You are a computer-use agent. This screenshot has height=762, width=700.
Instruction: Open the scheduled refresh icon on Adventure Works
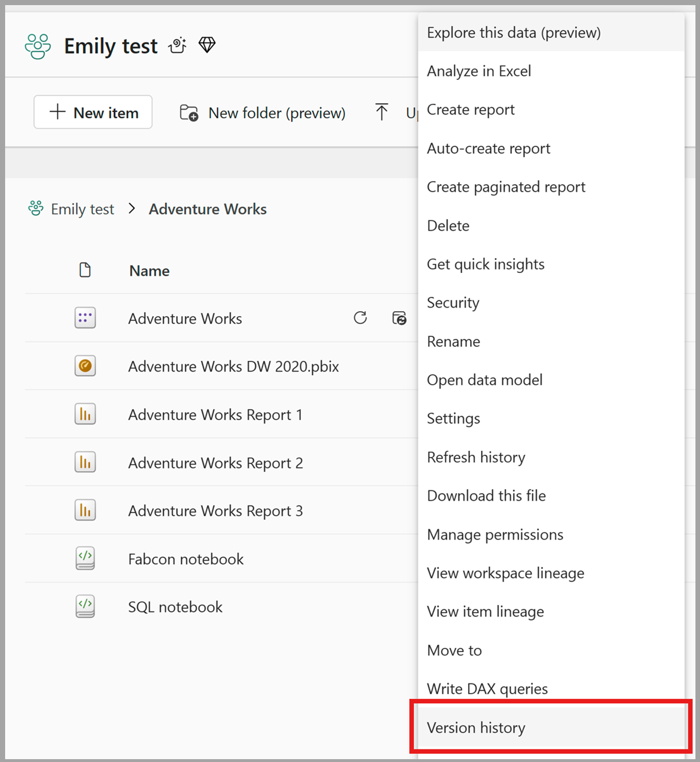click(x=398, y=319)
